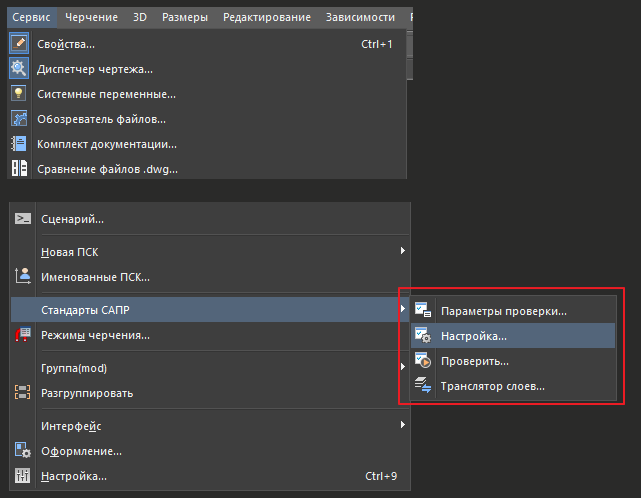
Task: Click the Системные переменные lightbulb icon
Action: [x=19, y=93]
